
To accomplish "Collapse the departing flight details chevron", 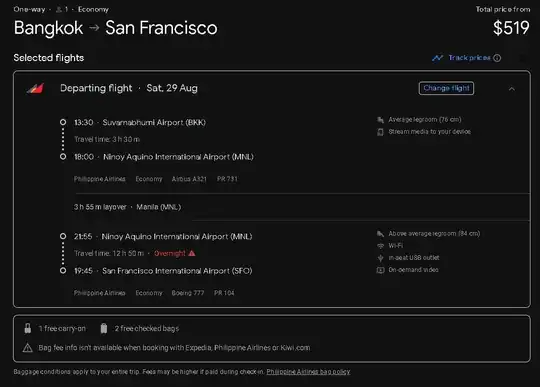I will (x=512, y=89).
